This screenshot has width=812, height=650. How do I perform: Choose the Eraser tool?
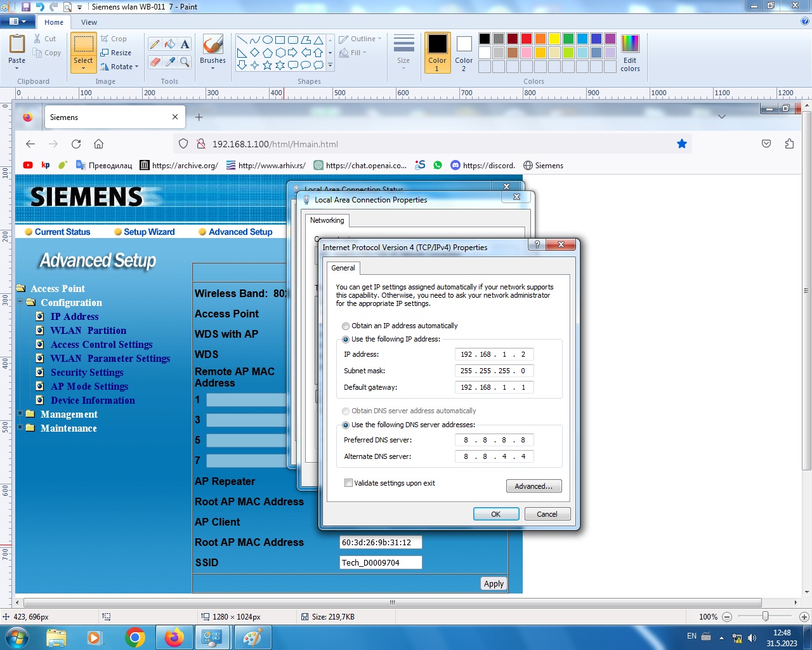pyautogui.click(x=155, y=62)
